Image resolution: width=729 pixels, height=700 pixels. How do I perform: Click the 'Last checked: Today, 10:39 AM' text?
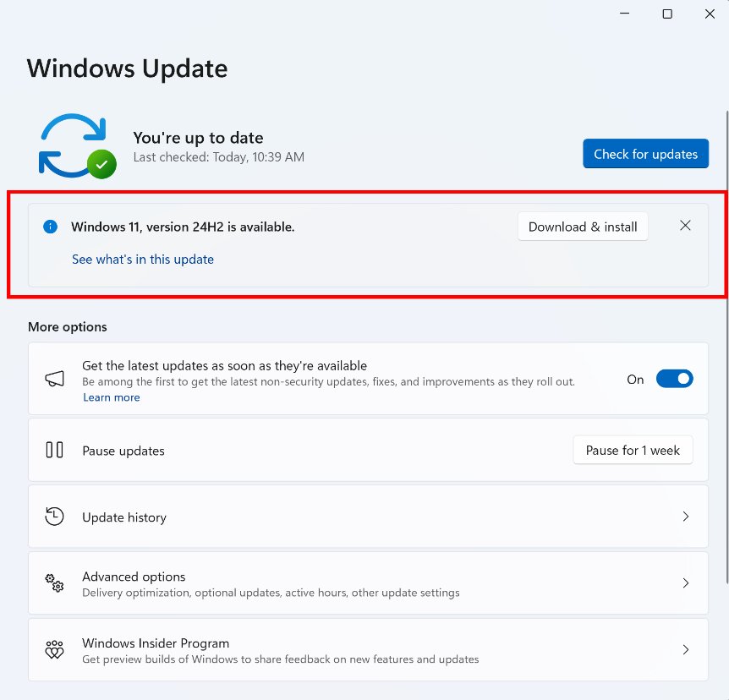pos(218,157)
